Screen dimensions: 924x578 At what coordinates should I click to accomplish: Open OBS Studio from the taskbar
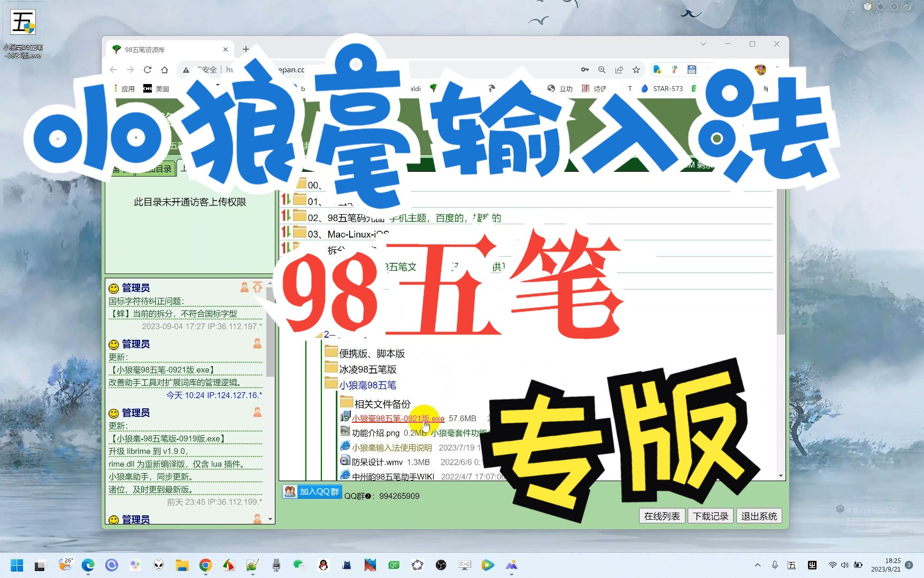coord(441,565)
